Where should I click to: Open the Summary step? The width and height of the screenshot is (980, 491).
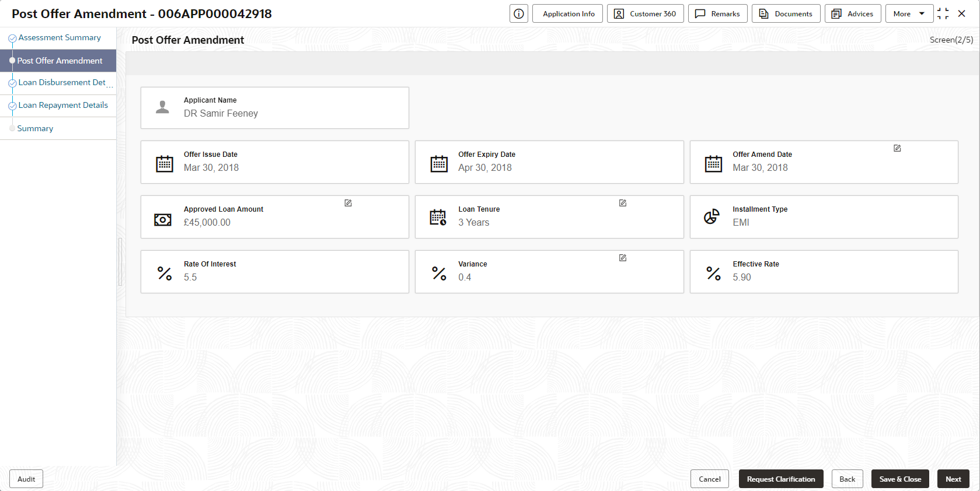tap(35, 128)
